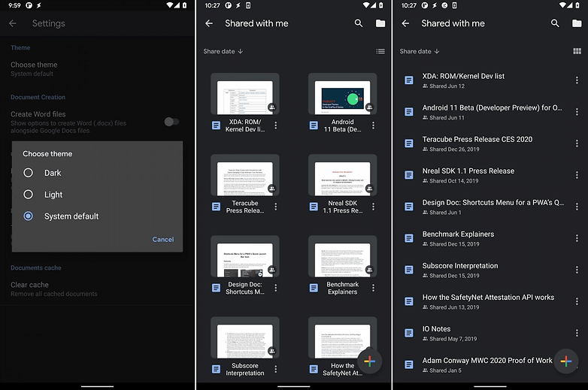Screen dimensions: 588x390
Task: Tap the new document plus button in grid view
Action: pos(369,361)
